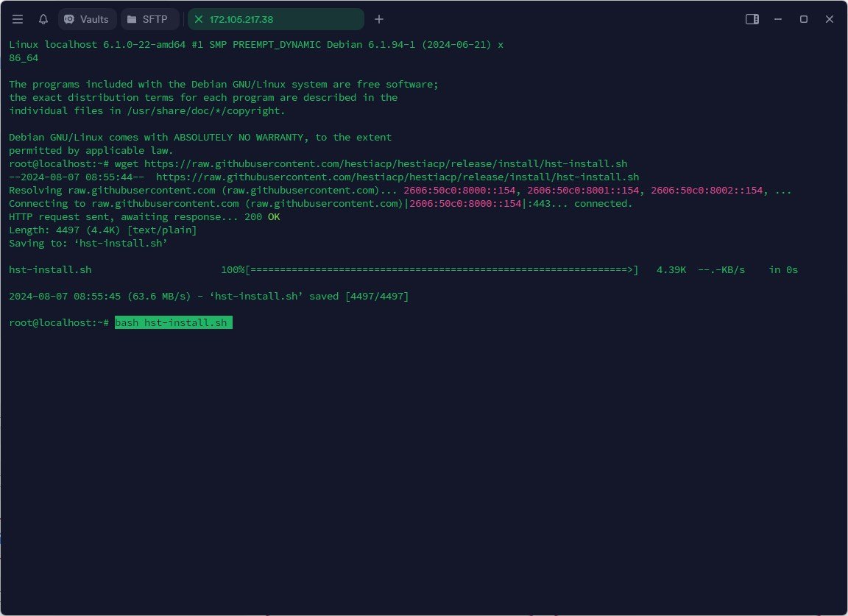848x616 pixels.
Task: Click the ':443... connected.' text
Action: [x=580, y=203]
